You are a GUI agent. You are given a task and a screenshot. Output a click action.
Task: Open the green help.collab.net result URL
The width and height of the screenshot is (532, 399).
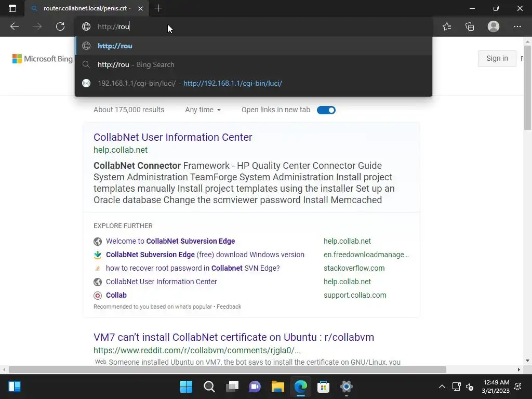click(x=121, y=150)
